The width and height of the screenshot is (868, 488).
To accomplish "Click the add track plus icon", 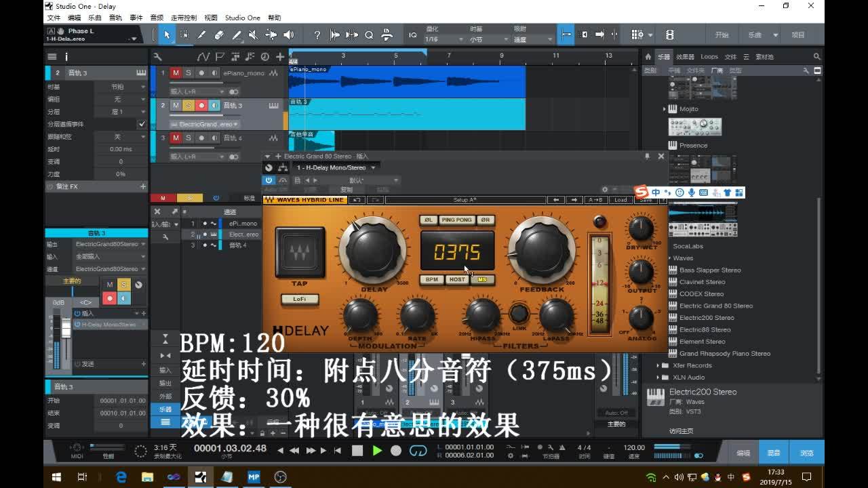I will click(279, 57).
